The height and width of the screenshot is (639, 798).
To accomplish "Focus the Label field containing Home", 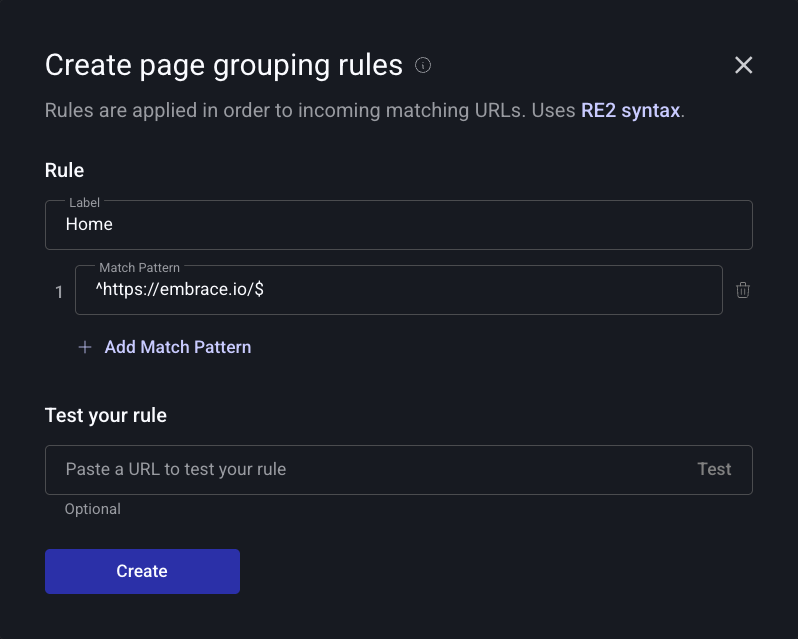I will 398,225.
